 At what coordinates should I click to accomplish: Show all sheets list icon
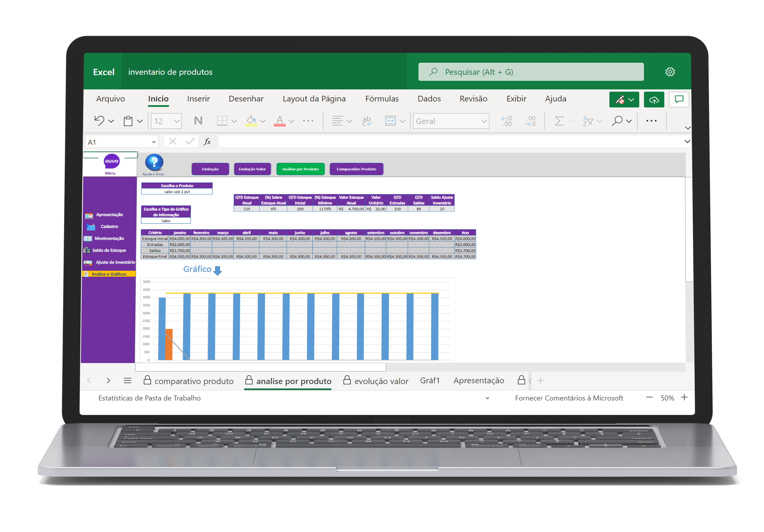128,381
